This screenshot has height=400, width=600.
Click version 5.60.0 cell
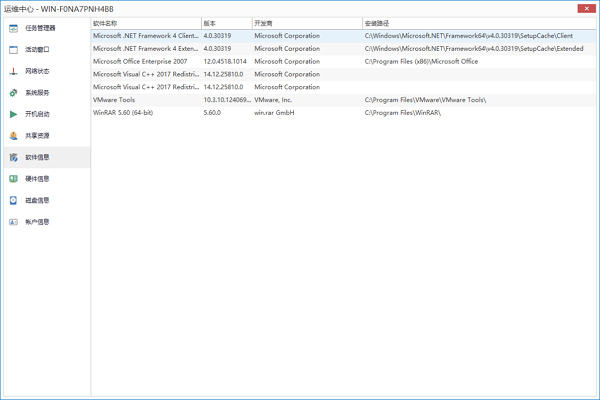click(x=212, y=113)
